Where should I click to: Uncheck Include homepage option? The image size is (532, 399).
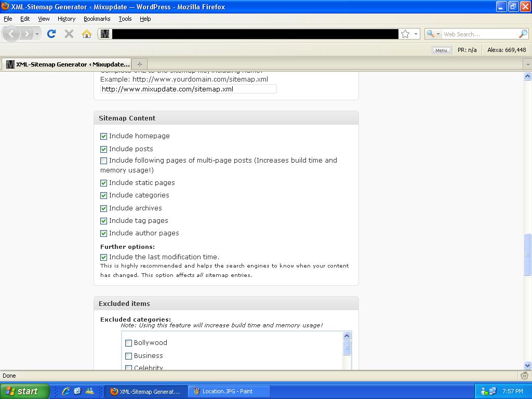point(103,137)
